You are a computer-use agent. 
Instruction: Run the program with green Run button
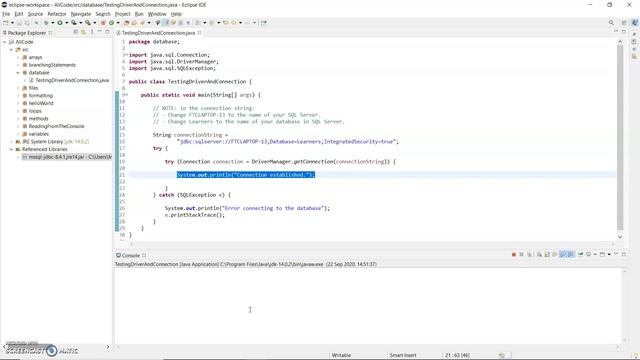pos(60,23)
